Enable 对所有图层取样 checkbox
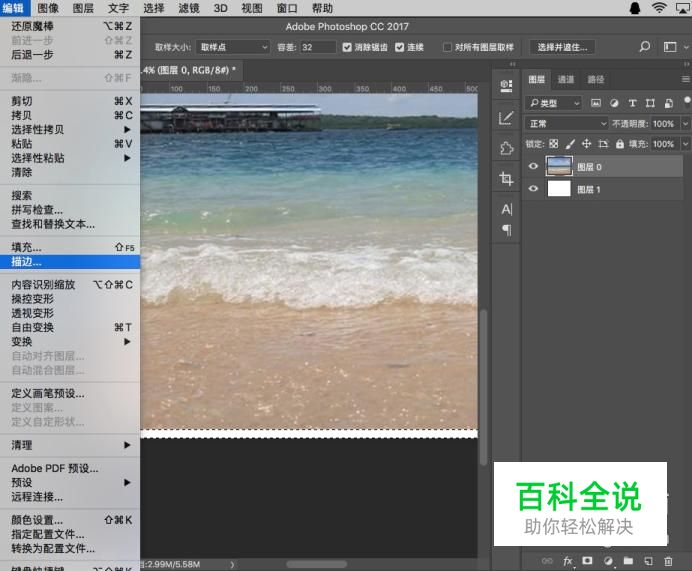 [447, 47]
